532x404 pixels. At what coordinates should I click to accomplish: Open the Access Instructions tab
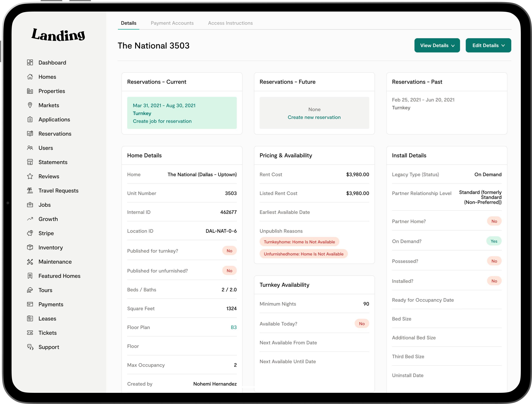pos(230,23)
